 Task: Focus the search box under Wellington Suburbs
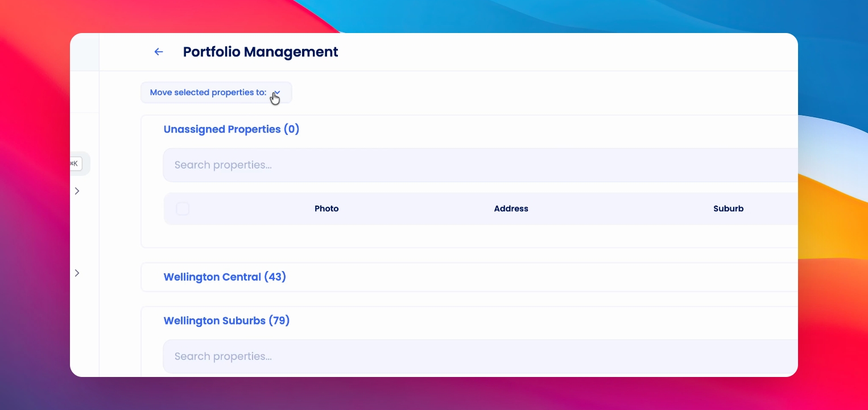[x=481, y=356]
